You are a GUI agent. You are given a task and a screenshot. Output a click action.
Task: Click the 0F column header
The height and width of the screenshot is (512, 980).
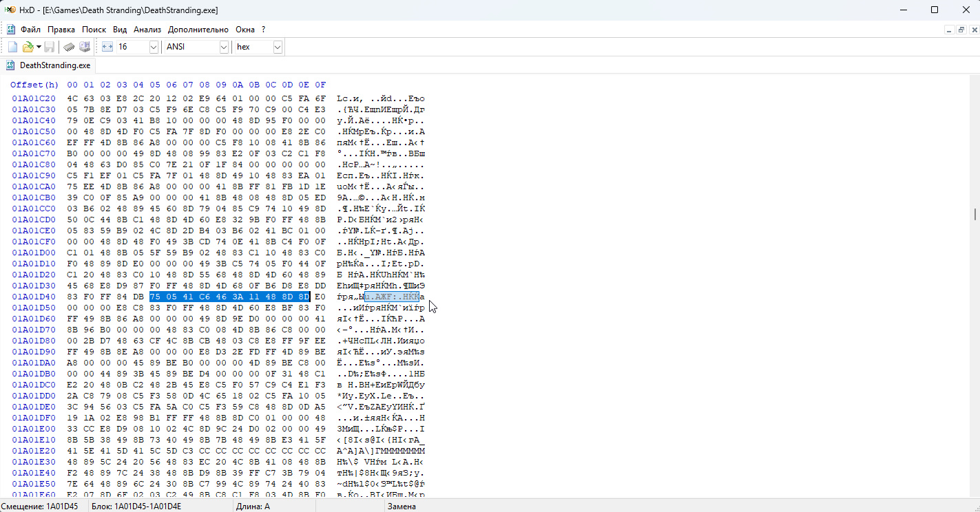click(x=320, y=85)
